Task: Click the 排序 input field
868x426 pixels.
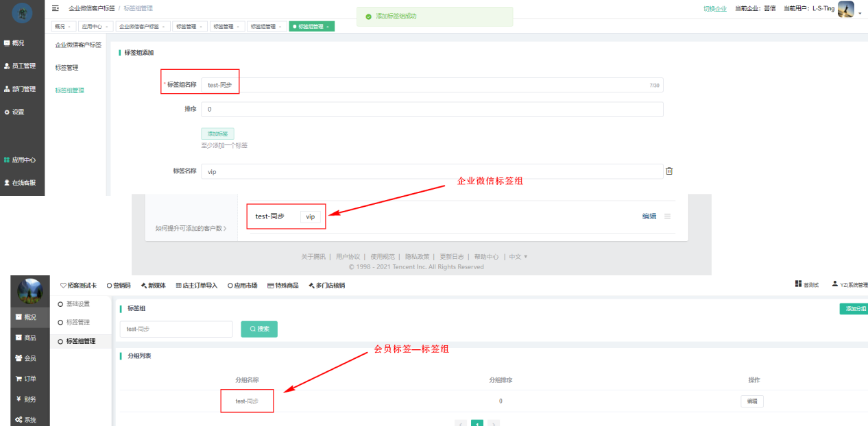Action: pos(432,110)
